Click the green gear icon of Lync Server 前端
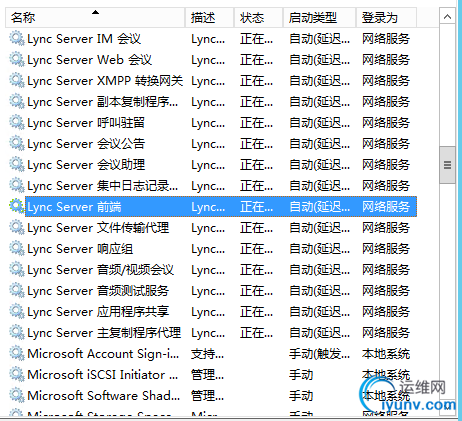The height and width of the screenshot is (421, 462). tap(17, 206)
